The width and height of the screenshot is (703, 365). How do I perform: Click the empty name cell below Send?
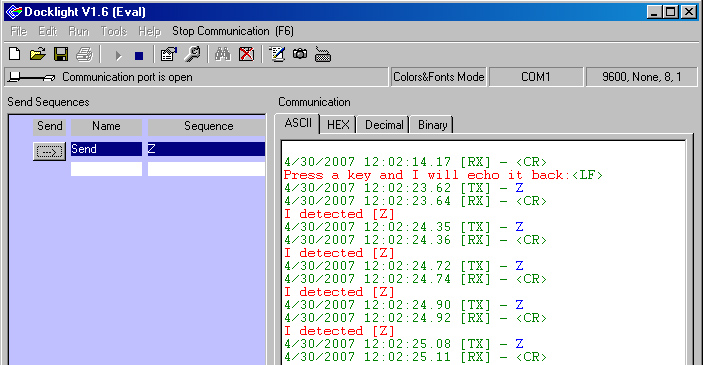106,169
